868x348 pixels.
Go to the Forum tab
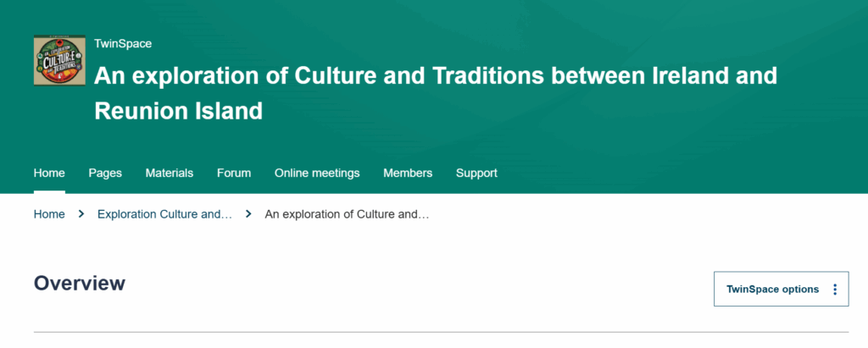point(234,173)
